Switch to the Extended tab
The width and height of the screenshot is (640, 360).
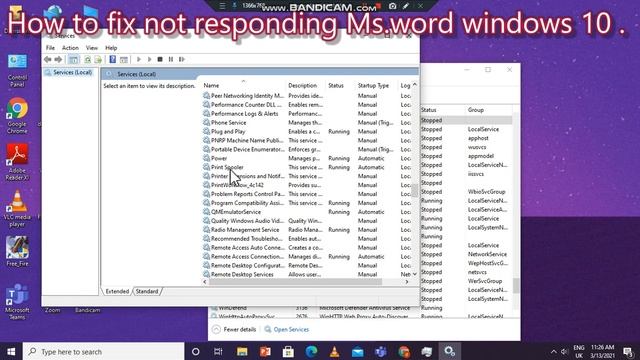click(x=117, y=291)
